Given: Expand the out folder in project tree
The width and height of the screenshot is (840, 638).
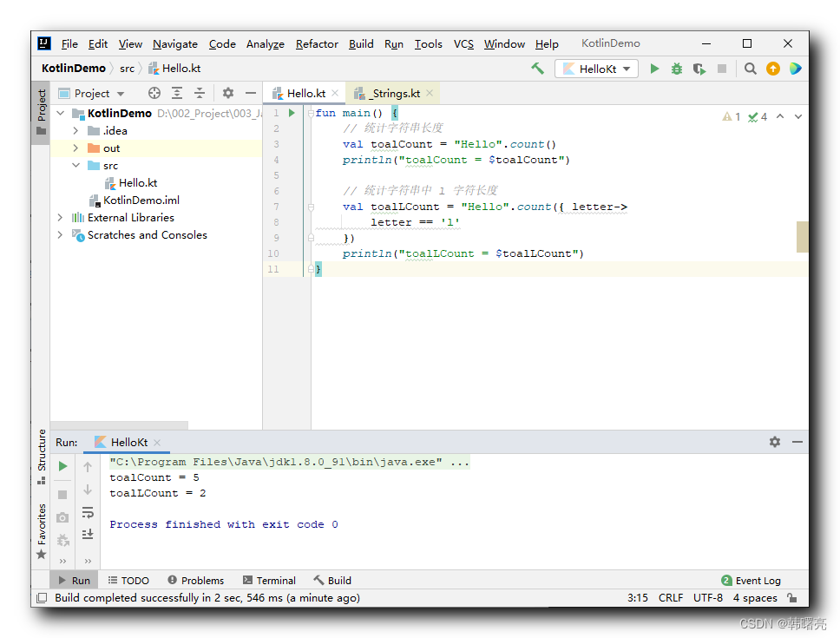Looking at the screenshot, I should click(75, 148).
